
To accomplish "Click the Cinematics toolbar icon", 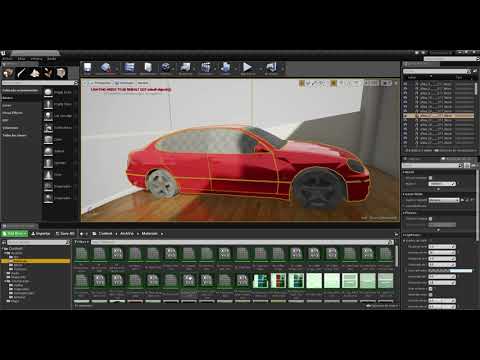I will click(206, 68).
